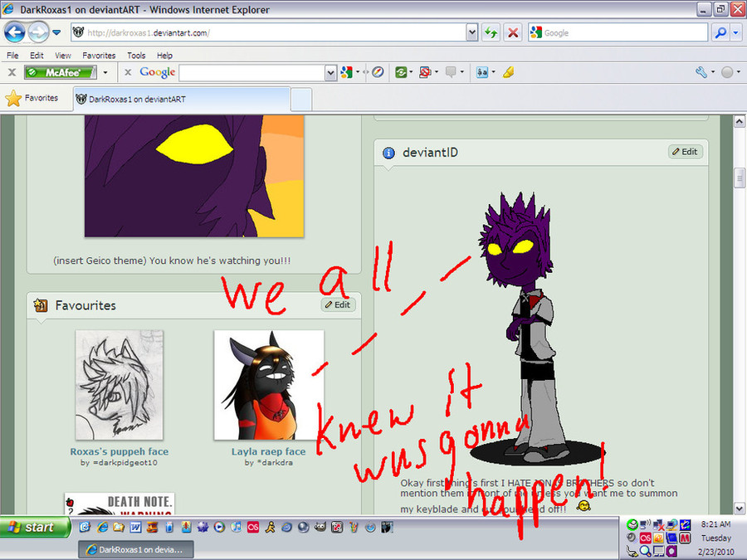
Task: Open the purple face with yellow eye artwork
Action: [x=194, y=176]
